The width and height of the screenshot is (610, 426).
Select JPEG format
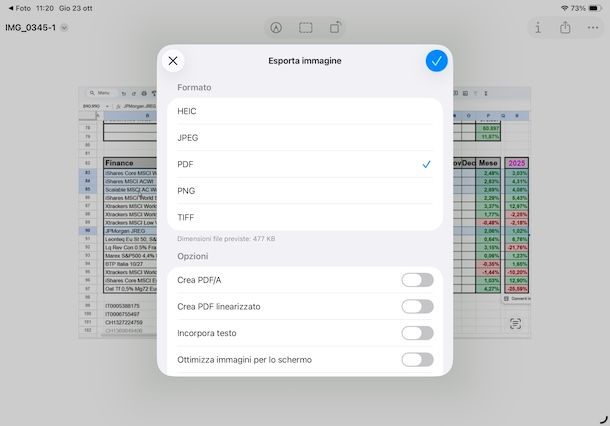pos(305,138)
